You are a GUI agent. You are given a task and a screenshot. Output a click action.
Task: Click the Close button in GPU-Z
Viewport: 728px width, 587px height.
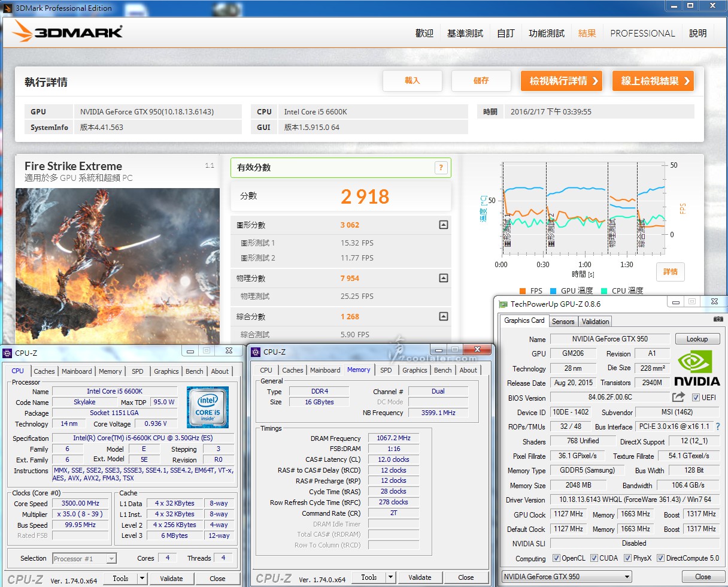pos(703,577)
